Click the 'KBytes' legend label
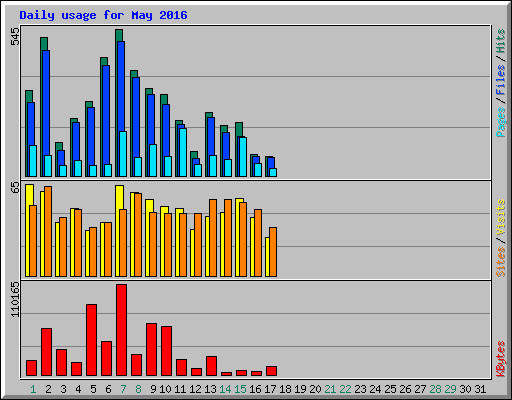Image resolution: width=512 pixels, height=400 pixels. click(x=501, y=359)
